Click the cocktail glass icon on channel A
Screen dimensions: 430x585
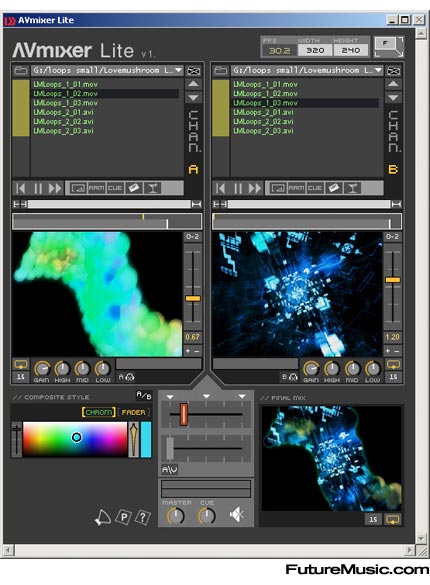tap(153, 188)
